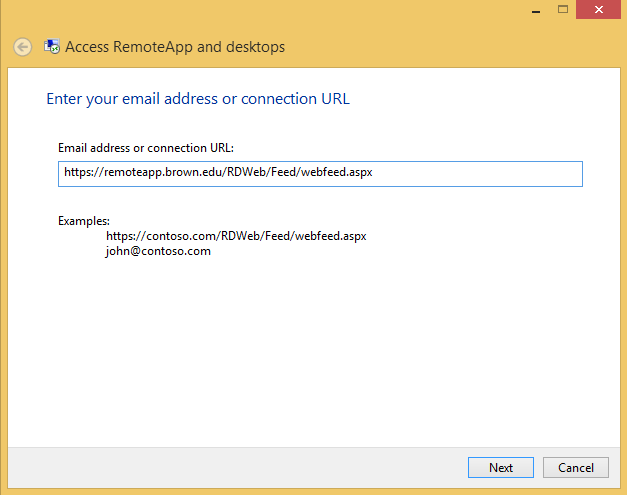Select the 'Email address or connection URL:' label
Image resolution: width=627 pixels, height=495 pixels.
tap(146, 148)
